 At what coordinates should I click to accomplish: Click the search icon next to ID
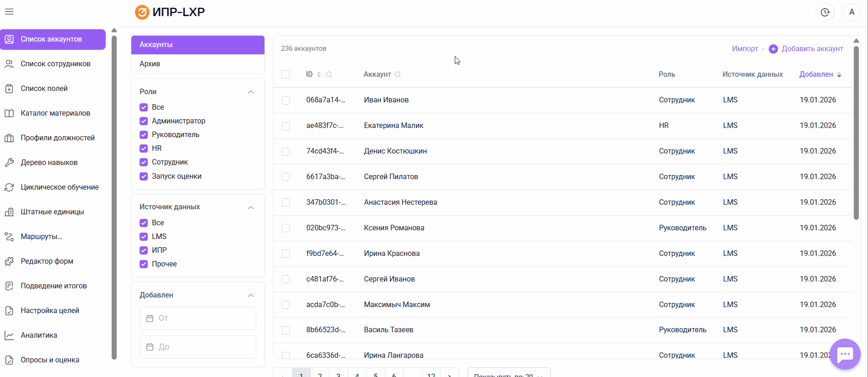tap(329, 74)
